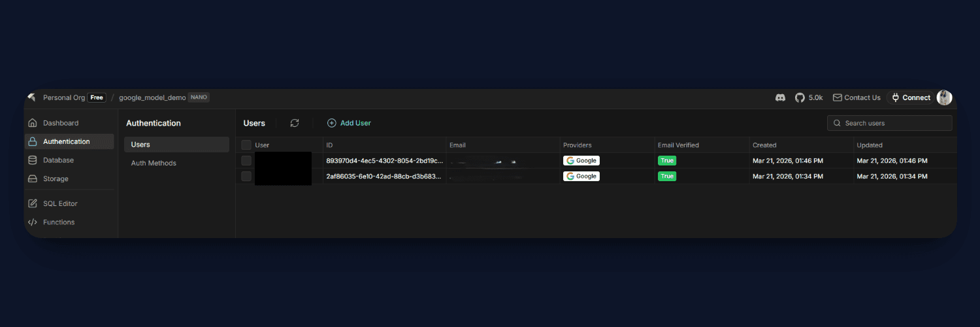
Task: Refresh the users list
Action: pyautogui.click(x=295, y=123)
